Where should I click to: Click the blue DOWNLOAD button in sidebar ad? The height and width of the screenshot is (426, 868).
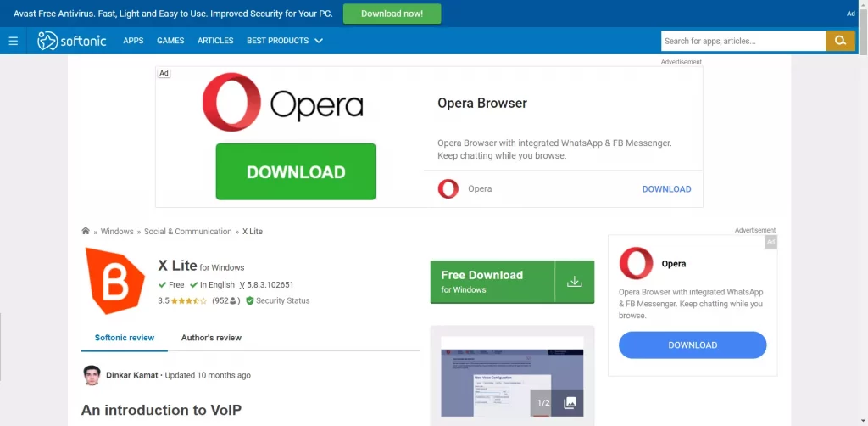click(x=693, y=345)
